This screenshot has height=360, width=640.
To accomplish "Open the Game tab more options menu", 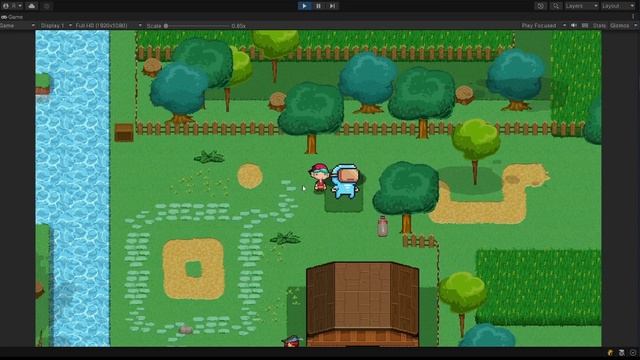I will 633,17.
